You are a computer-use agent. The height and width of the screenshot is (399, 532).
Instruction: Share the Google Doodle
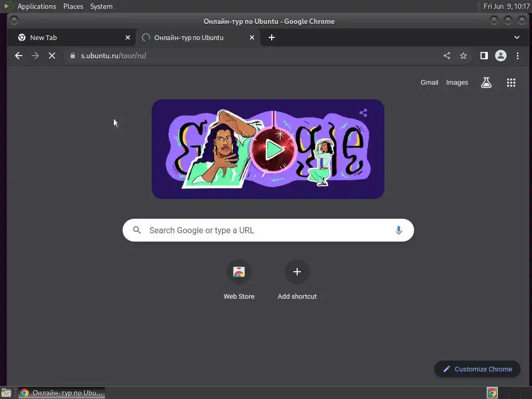click(363, 113)
